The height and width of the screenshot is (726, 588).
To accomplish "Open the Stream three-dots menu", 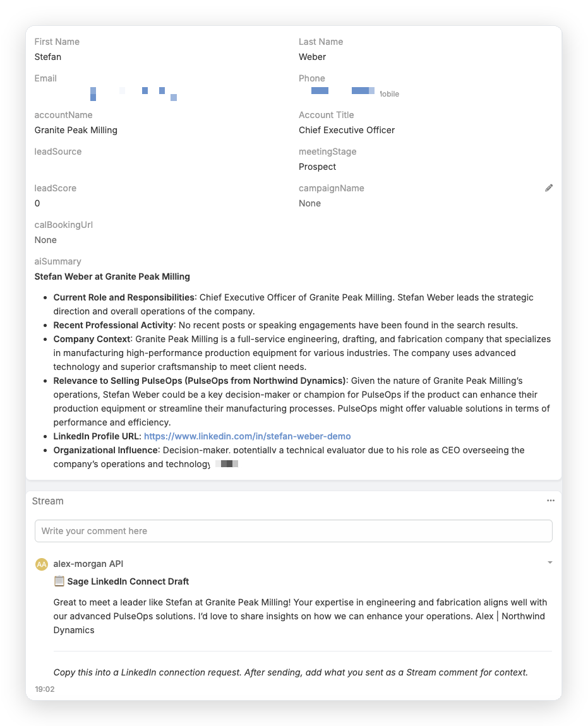I will pos(551,501).
